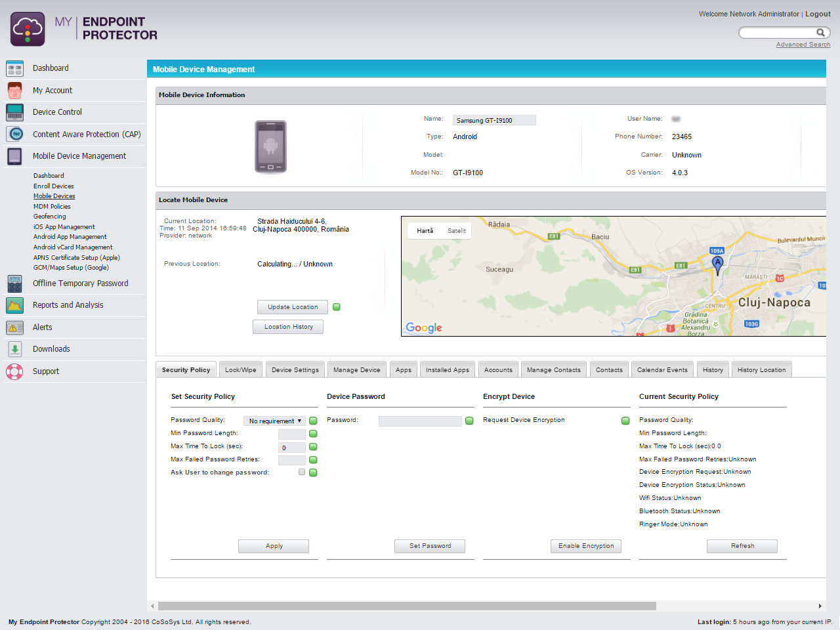The image size is (840, 630).
Task: Click the green indicator next to Password Quality
Action: point(313,421)
